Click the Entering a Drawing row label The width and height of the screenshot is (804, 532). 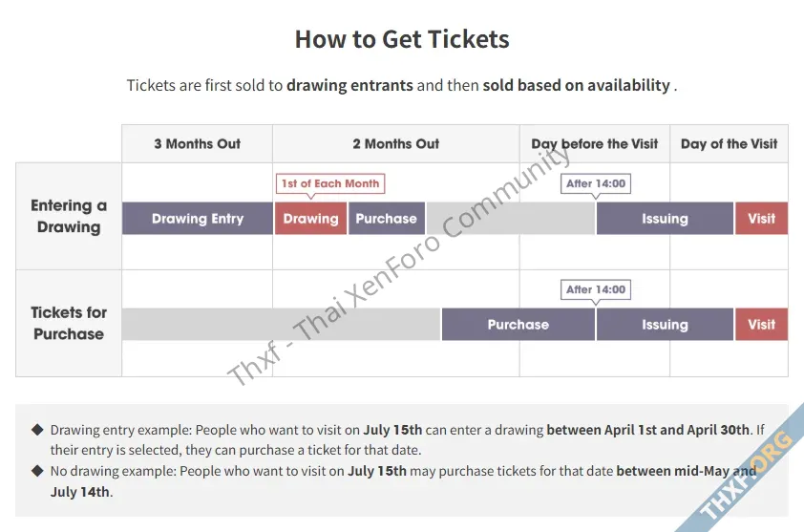tap(69, 216)
